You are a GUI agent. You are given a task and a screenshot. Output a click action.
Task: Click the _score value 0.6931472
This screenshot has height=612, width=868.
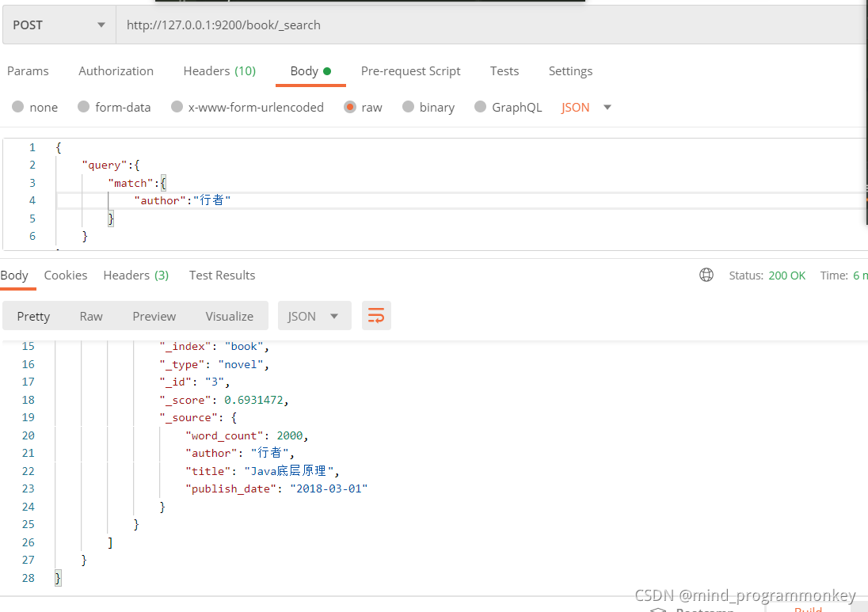point(253,400)
